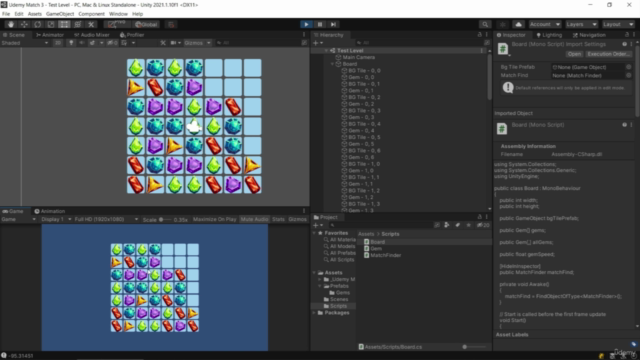Open Scene camera settings icon
This screenshot has height=360, width=640.
[175, 43]
